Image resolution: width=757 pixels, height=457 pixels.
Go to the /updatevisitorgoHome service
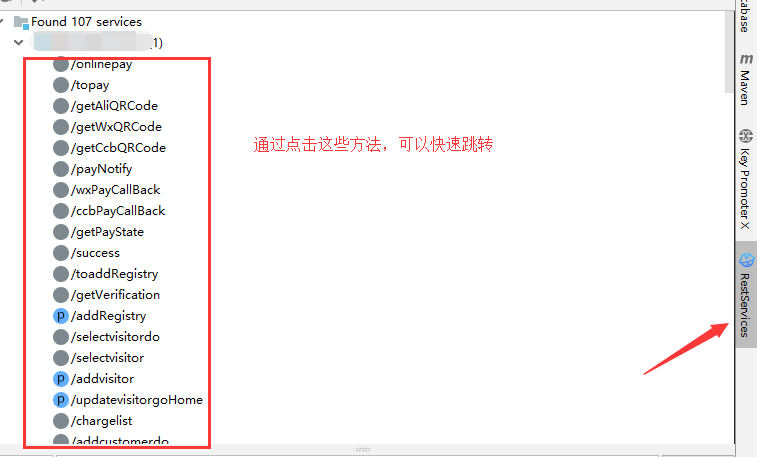click(137, 400)
